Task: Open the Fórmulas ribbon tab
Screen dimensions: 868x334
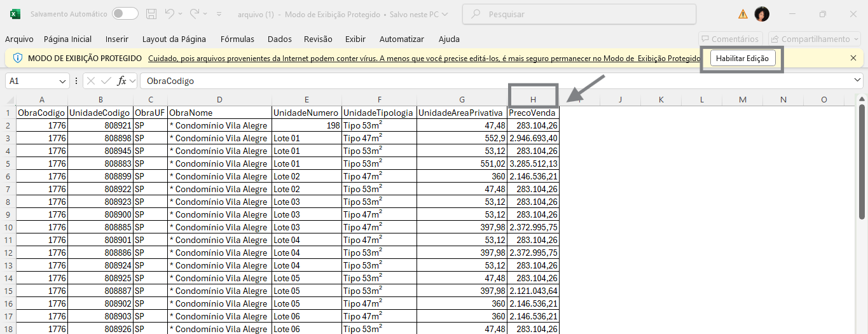Action: click(237, 39)
